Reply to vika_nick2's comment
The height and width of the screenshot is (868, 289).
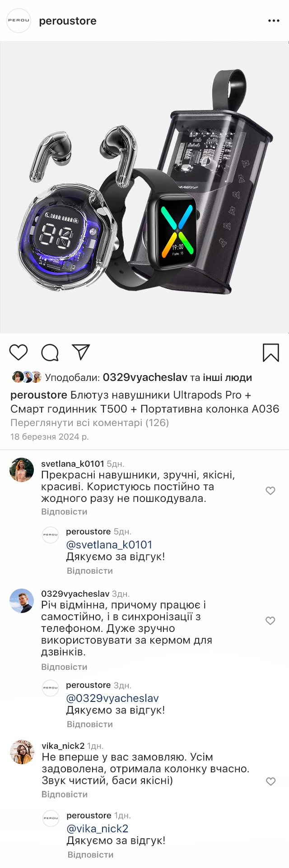(65, 794)
